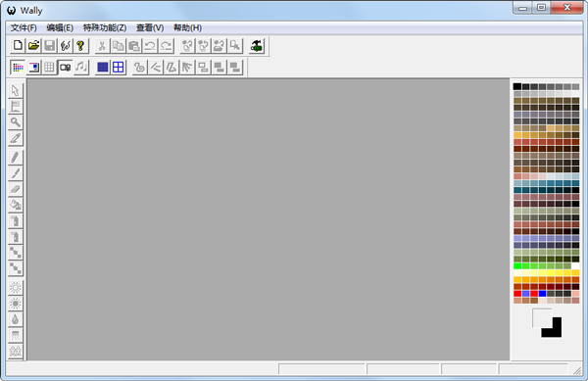Open the 查看(V) menu
588x381 pixels.
coord(150,27)
